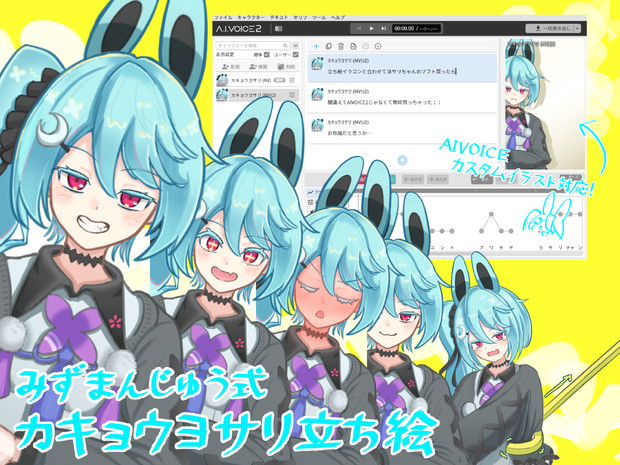Expand the dropdown beside character search

click(295, 45)
